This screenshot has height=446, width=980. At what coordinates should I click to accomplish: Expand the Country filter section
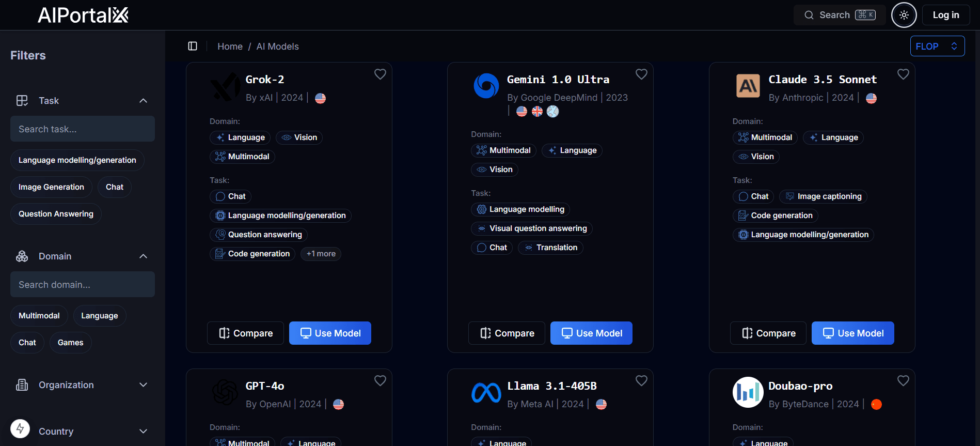[143, 432]
